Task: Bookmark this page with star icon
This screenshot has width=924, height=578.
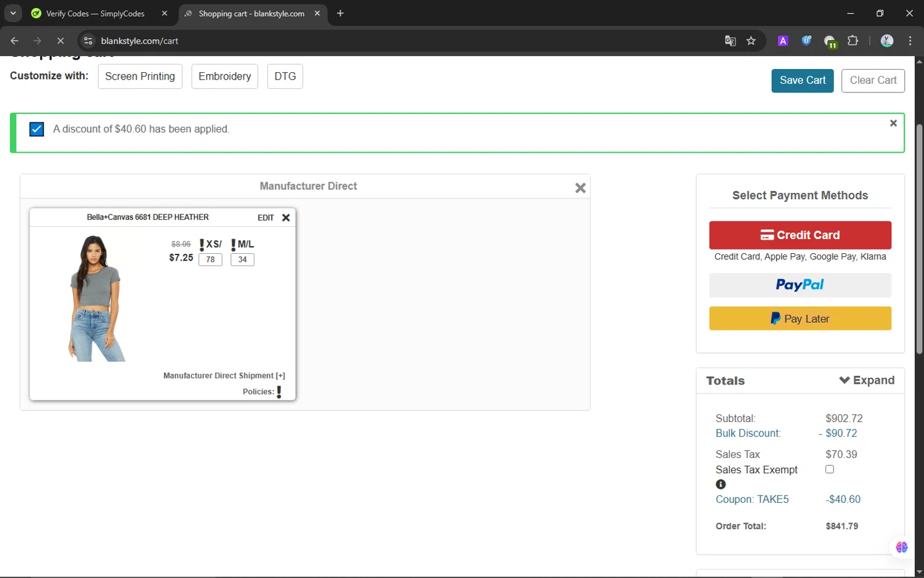Action: pos(751,41)
